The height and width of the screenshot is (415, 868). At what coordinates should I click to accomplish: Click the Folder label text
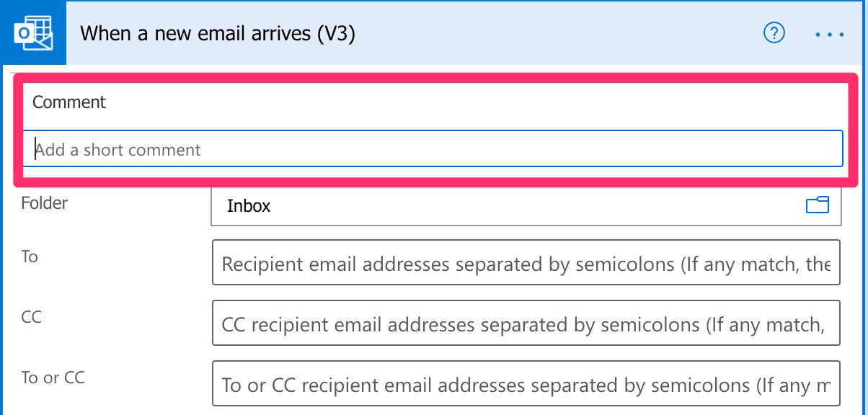point(44,204)
